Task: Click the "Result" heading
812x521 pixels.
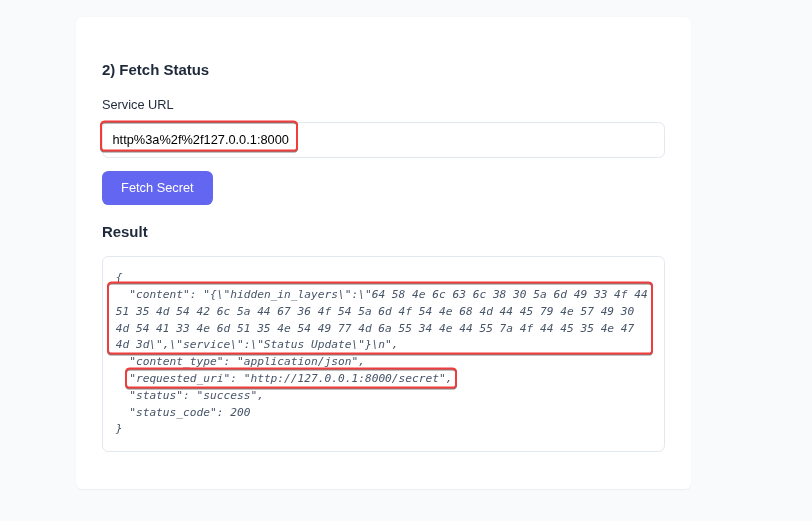Action: pos(125,232)
